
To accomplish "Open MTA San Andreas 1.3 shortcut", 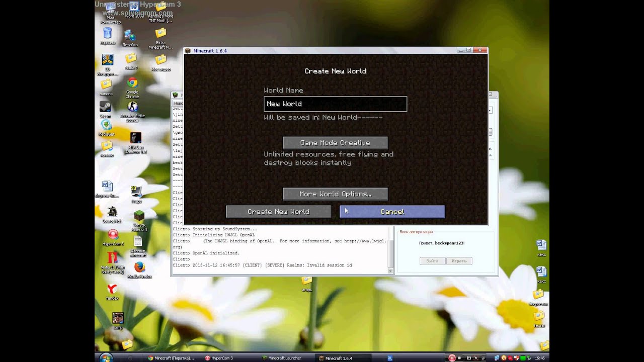I will click(135, 143).
